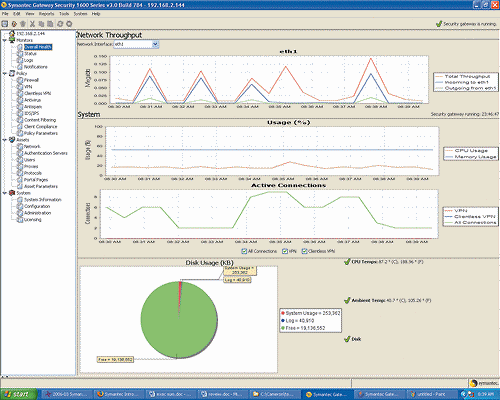Click the Total Throughput legend entry
This screenshot has width=500, height=400.
point(463,76)
